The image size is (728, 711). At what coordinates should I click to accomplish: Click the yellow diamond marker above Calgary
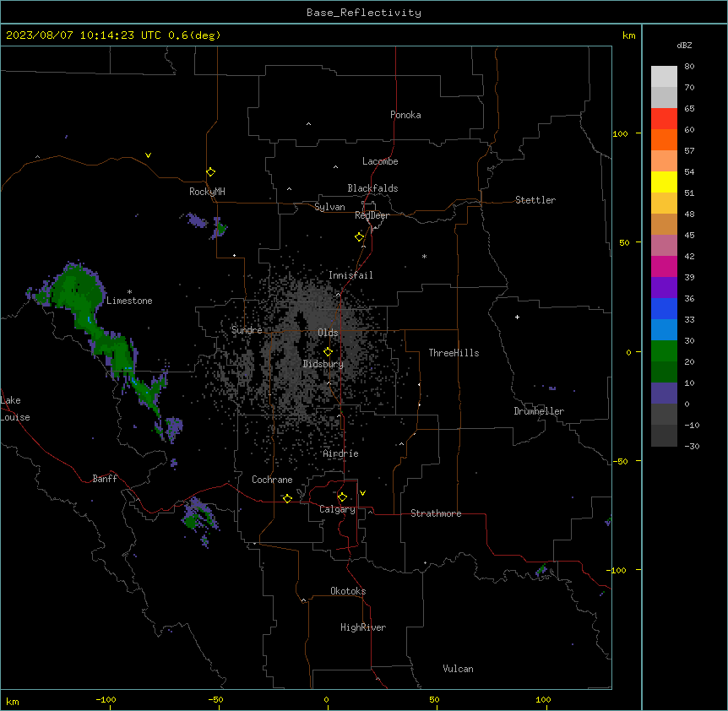342,497
